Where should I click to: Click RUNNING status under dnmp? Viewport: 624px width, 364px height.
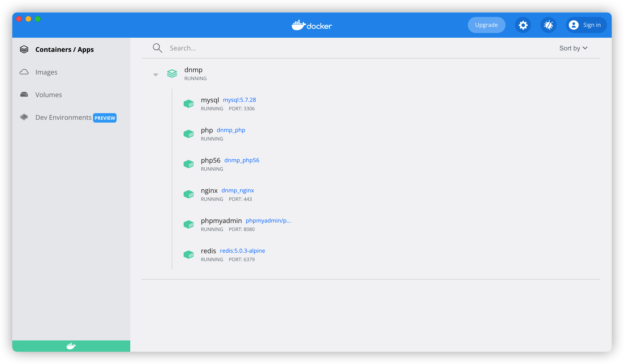[x=195, y=79]
